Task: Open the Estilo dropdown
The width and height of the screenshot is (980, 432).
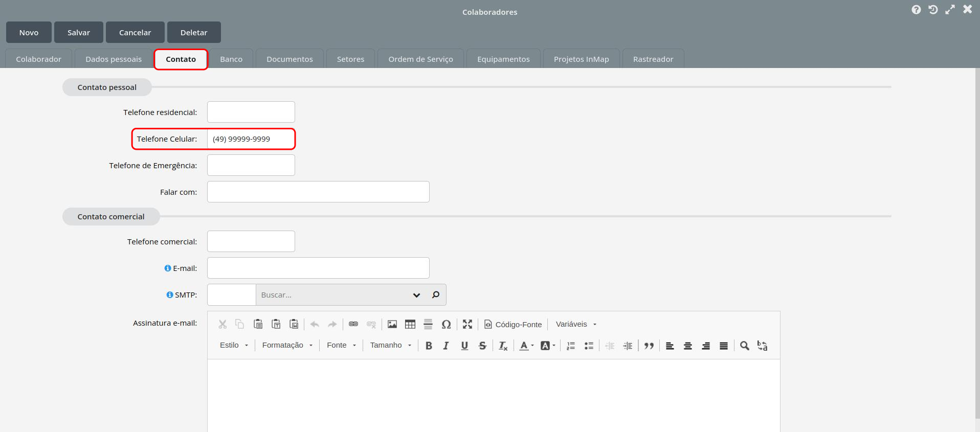Action: tap(234, 345)
